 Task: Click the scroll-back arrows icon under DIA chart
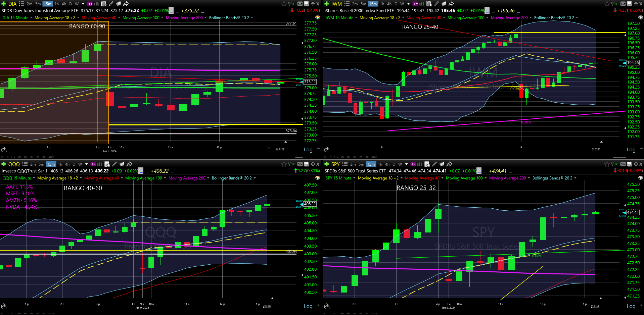[3, 149]
